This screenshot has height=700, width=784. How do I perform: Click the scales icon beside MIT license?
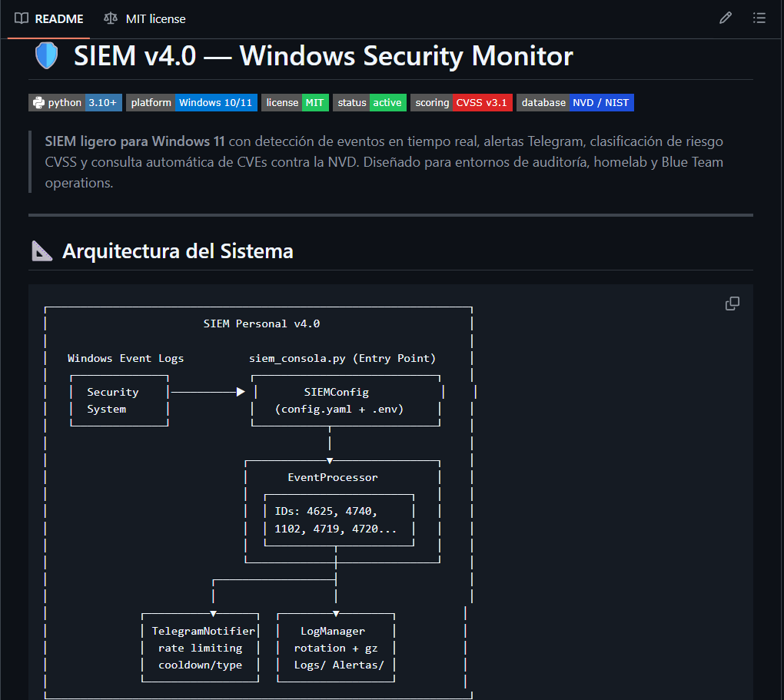(x=109, y=18)
